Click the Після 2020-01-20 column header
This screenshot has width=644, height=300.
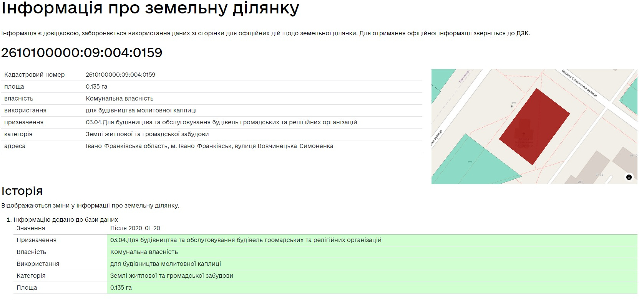click(x=135, y=228)
